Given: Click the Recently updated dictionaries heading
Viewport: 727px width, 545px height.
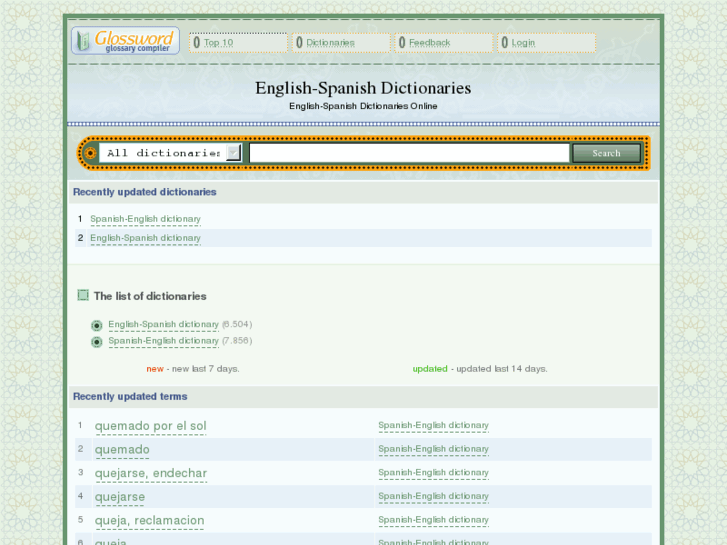Looking at the screenshot, I should 145,192.
